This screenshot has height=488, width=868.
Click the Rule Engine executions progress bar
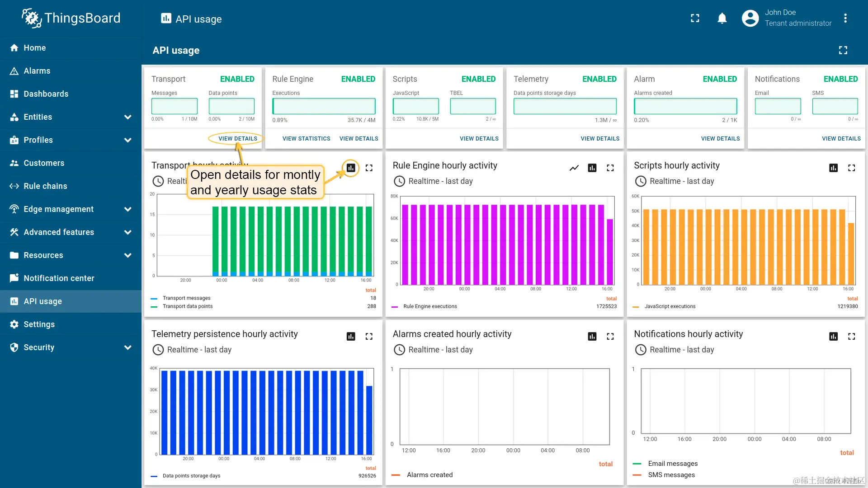324,106
